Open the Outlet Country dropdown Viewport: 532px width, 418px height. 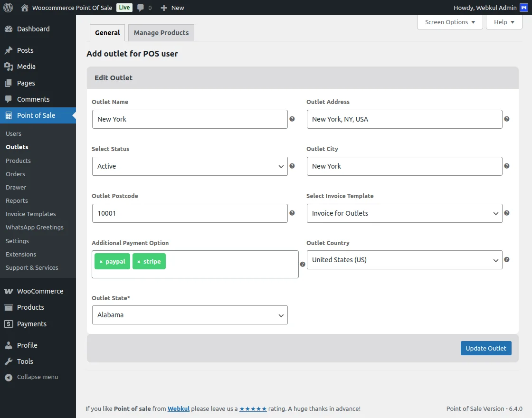point(404,260)
